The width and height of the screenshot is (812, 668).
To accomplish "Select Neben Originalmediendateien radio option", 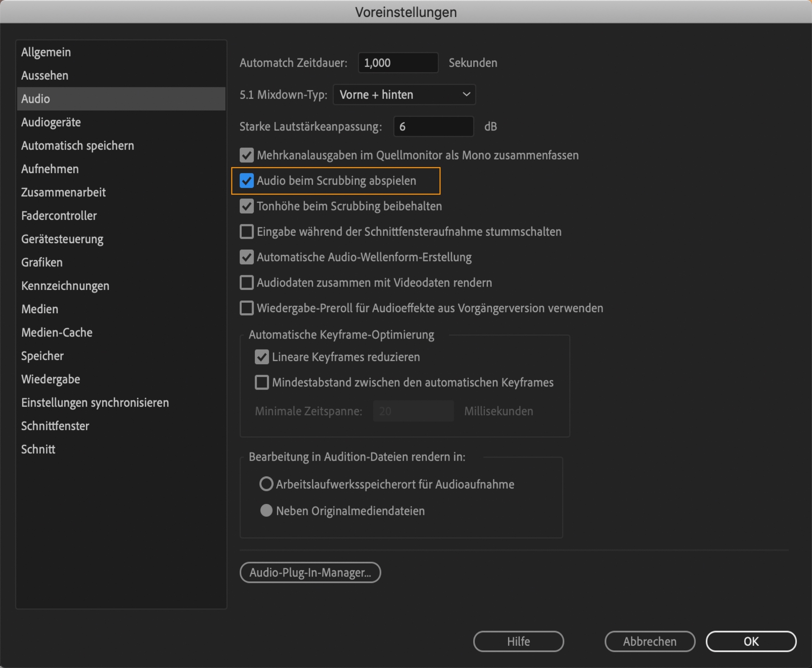I will 266,511.
